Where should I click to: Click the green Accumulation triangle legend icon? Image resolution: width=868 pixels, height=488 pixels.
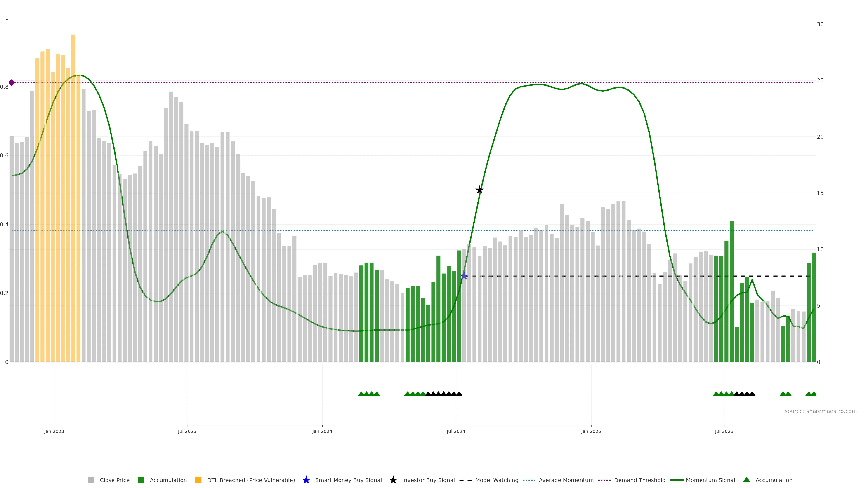pos(747,480)
